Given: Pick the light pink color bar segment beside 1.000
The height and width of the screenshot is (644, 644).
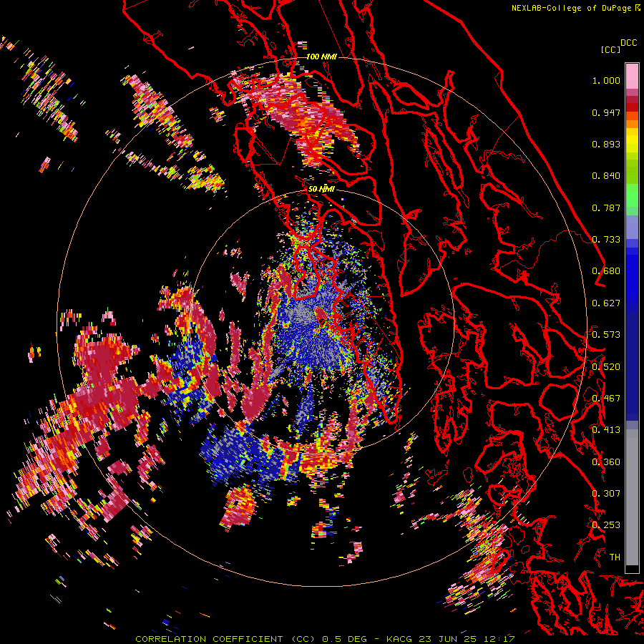Looking at the screenshot, I should pos(632,76).
